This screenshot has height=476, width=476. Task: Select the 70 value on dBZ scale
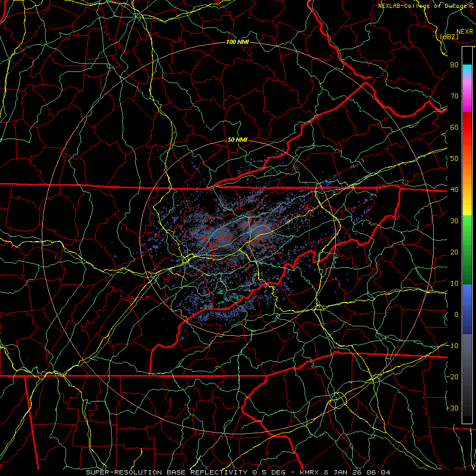pos(454,96)
